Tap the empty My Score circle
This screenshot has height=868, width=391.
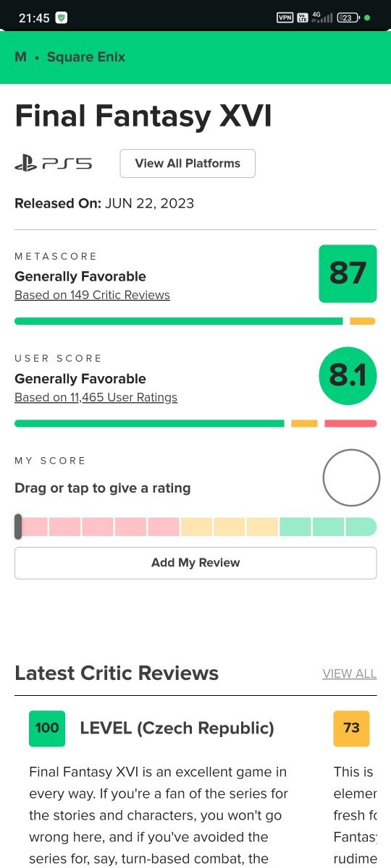[x=351, y=477]
